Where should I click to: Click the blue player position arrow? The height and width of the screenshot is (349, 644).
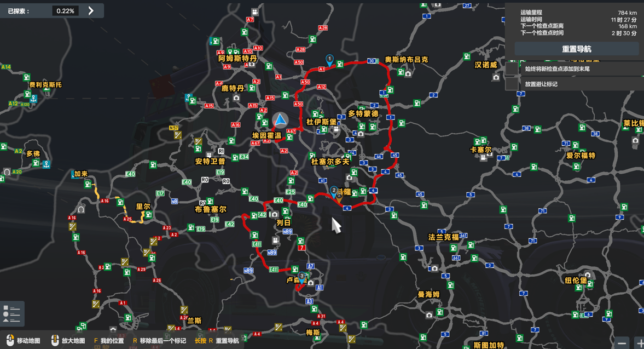coord(281,120)
